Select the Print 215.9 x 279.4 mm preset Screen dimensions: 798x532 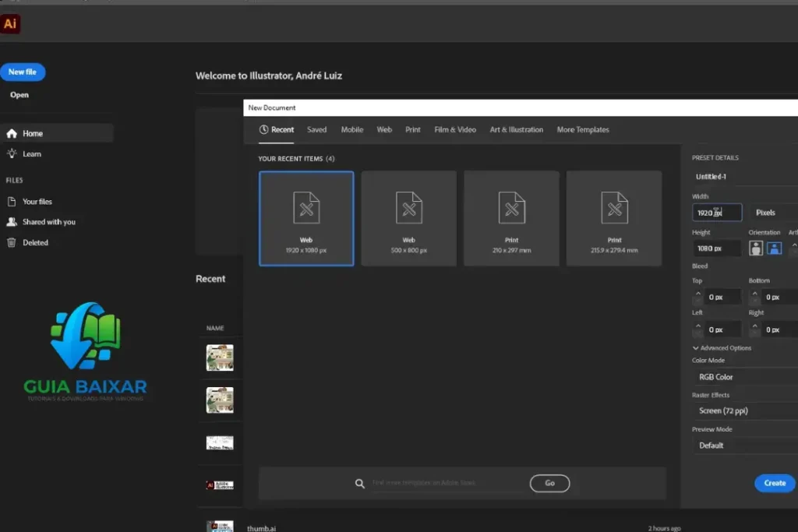pos(614,218)
